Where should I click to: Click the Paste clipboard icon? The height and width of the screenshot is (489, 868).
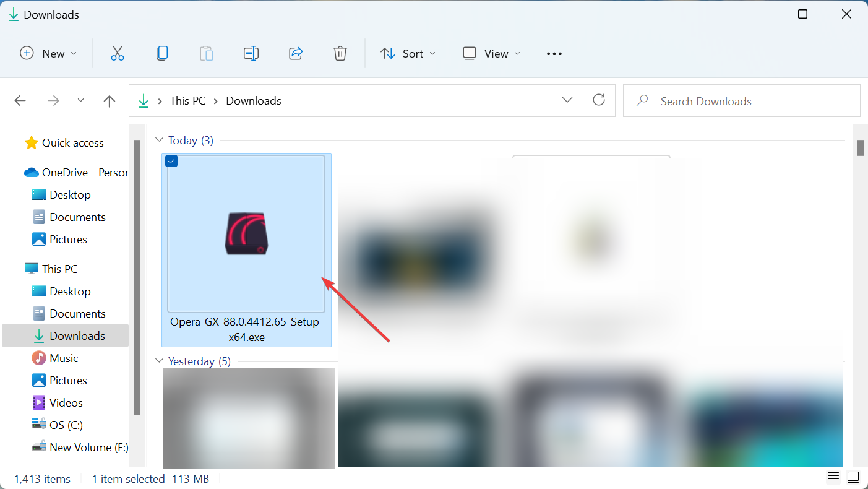point(207,53)
